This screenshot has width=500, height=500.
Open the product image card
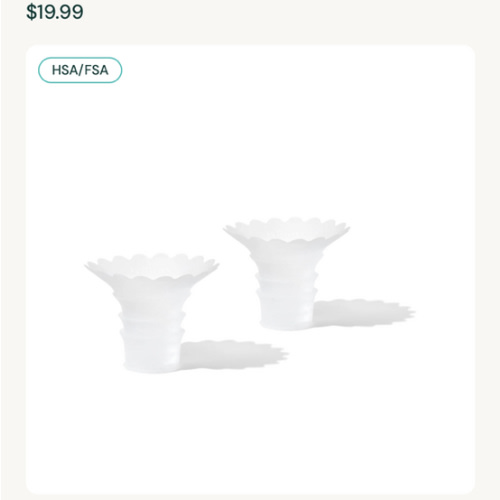tap(250, 269)
